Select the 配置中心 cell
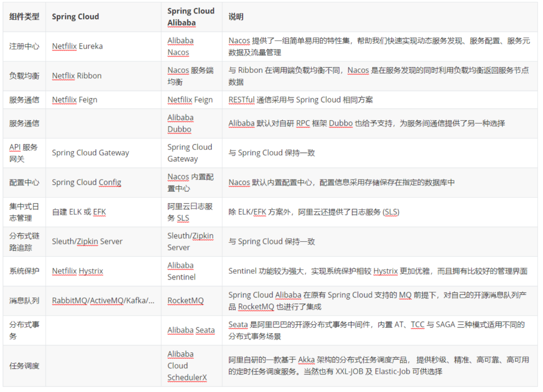Viewport: 543px width, 392px height. click(24, 182)
